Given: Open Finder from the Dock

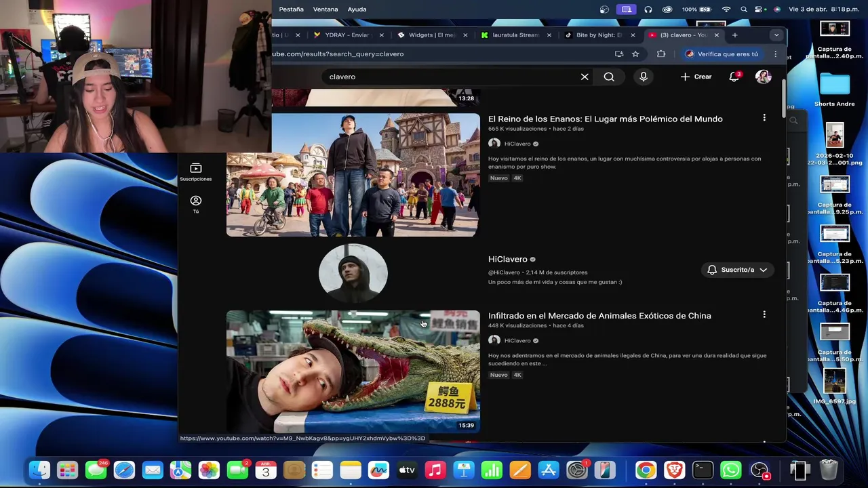Looking at the screenshot, I should click(x=39, y=470).
